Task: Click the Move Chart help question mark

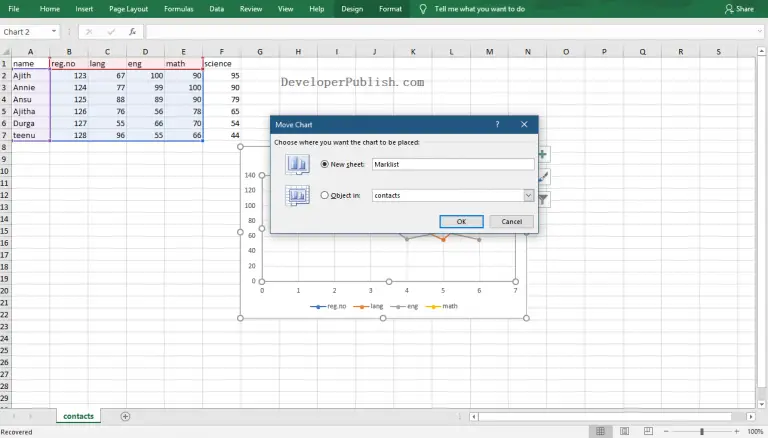Action: (x=497, y=125)
